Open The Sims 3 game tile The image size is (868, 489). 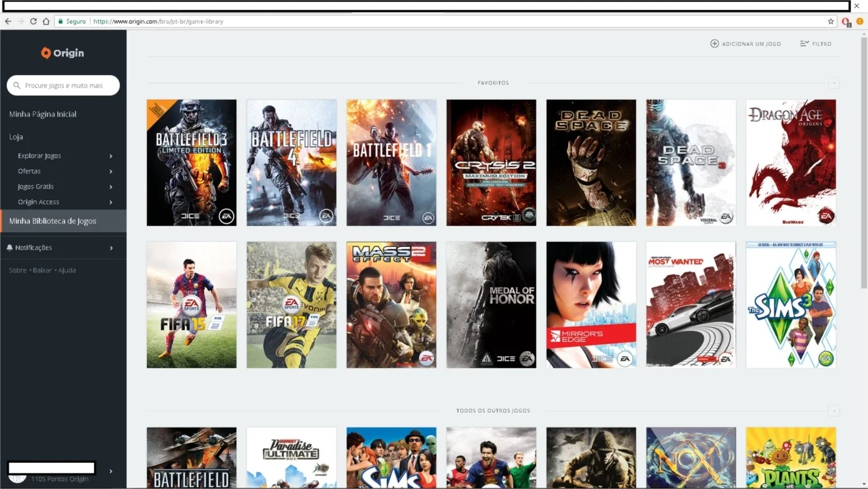(790, 305)
